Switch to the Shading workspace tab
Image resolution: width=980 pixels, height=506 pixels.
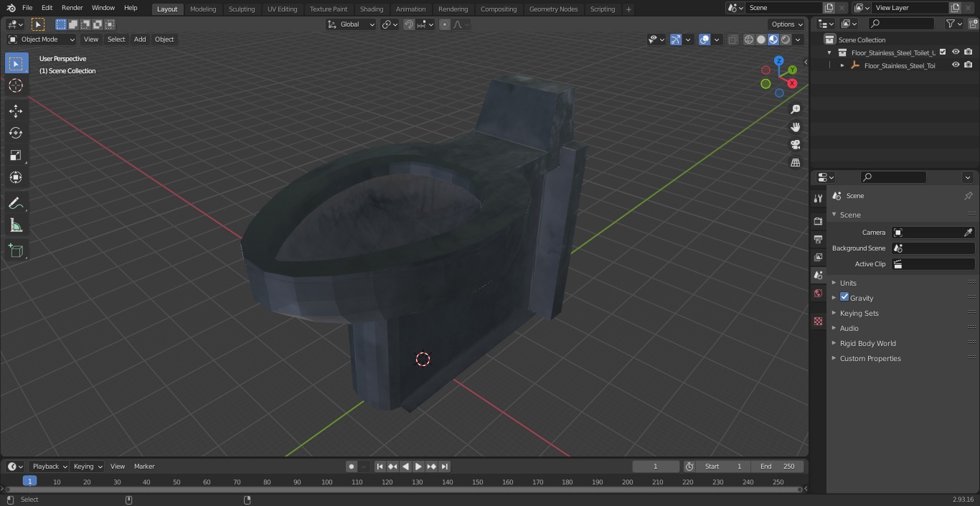coord(372,9)
